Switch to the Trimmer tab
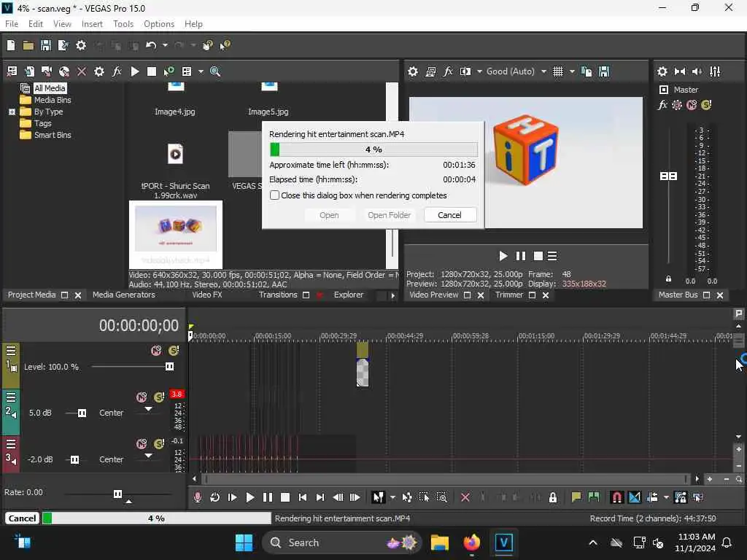747x560 pixels. 508,295
